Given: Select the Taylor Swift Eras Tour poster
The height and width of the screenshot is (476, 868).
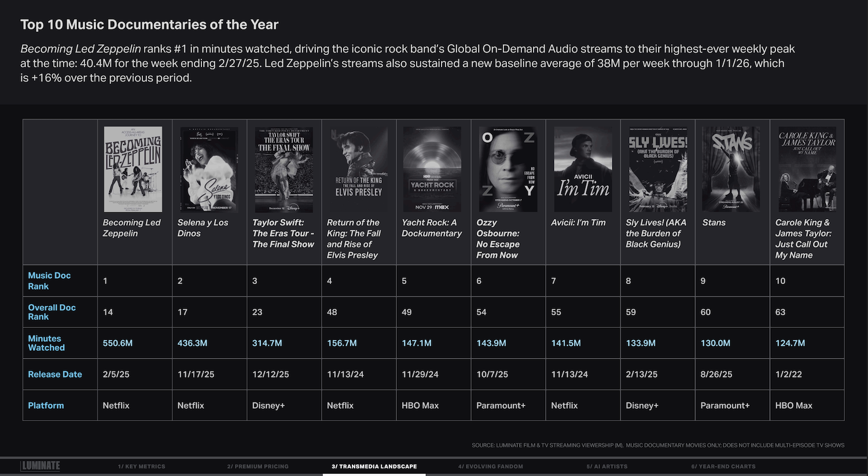Looking at the screenshot, I should point(284,169).
